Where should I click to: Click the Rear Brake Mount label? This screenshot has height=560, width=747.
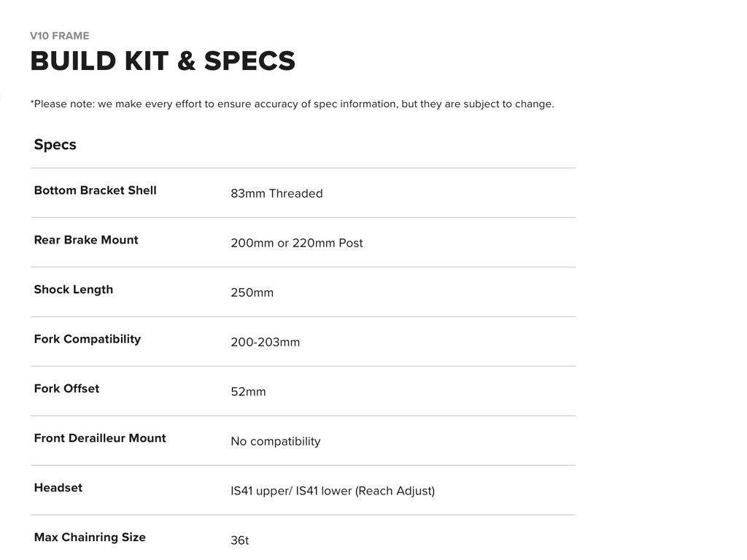click(86, 240)
